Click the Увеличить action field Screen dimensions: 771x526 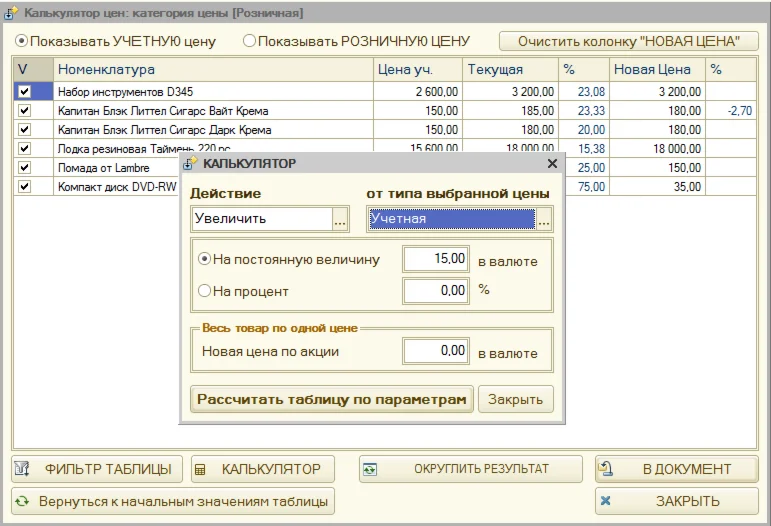coord(260,219)
